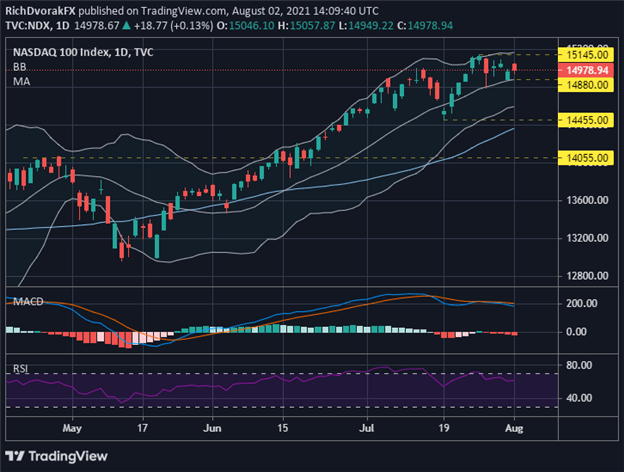The height and width of the screenshot is (472, 624).
Task: Click the MACD pane label
Action: [28, 302]
